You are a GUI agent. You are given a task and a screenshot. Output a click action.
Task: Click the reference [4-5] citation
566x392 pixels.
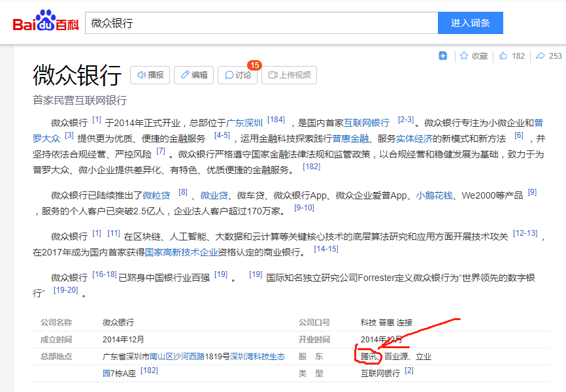tap(222, 135)
